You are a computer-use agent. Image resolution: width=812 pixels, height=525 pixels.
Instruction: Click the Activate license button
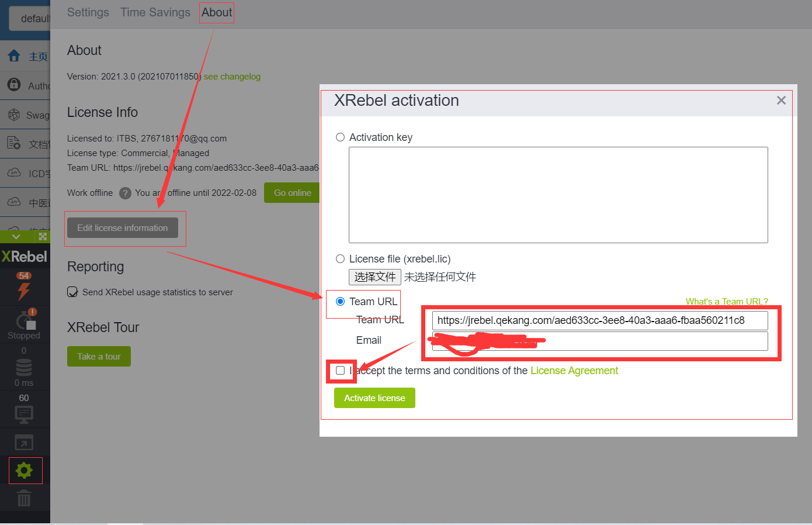374,398
